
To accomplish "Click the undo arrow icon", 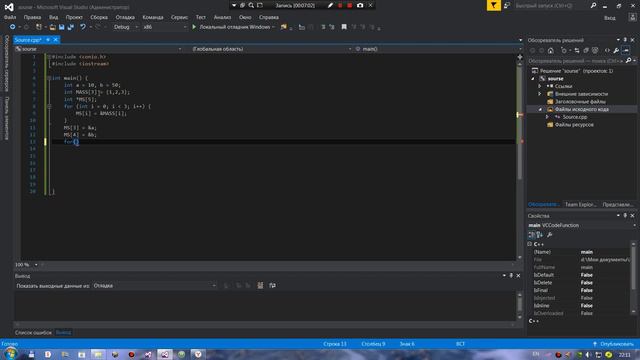I will [x=83, y=27].
